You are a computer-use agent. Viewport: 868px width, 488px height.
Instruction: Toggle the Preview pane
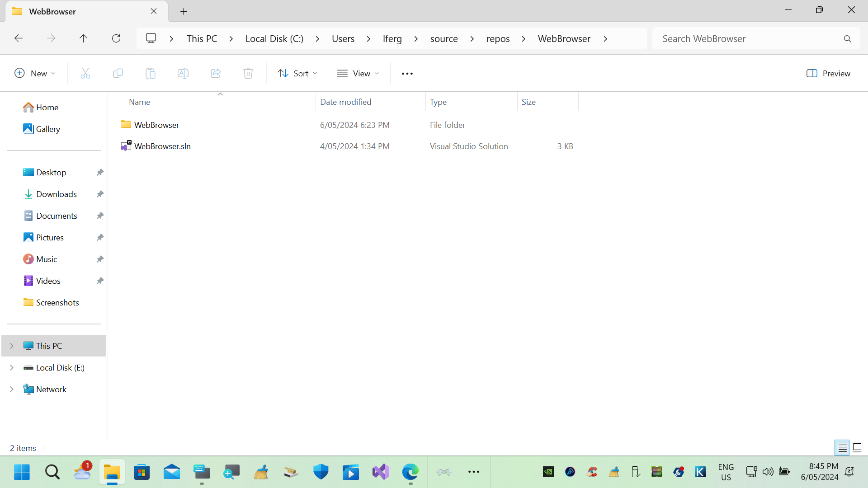tap(828, 73)
